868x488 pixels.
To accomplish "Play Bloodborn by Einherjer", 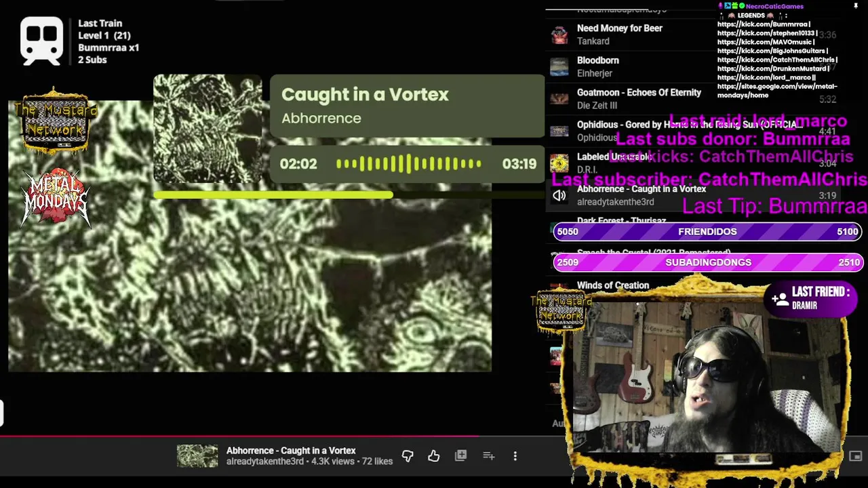I will coord(597,60).
